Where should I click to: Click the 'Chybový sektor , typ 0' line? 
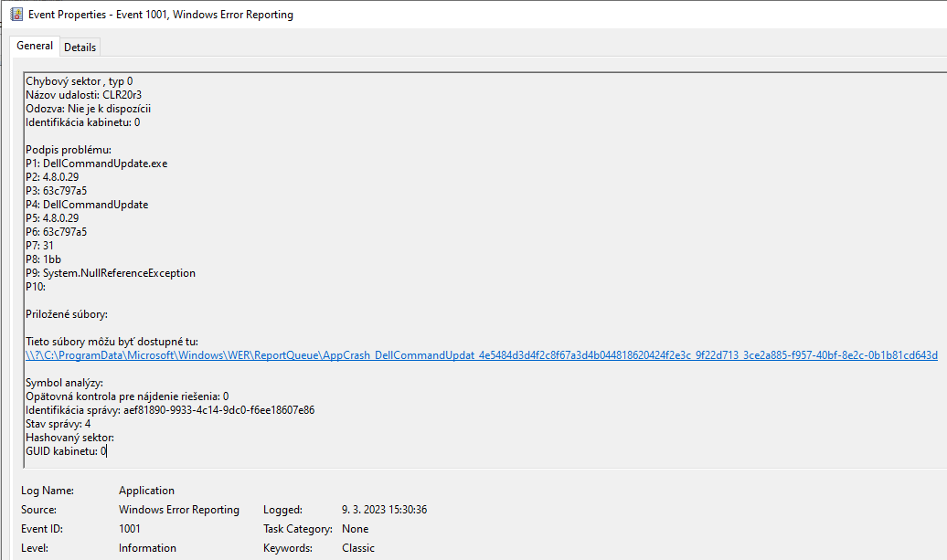80,81
